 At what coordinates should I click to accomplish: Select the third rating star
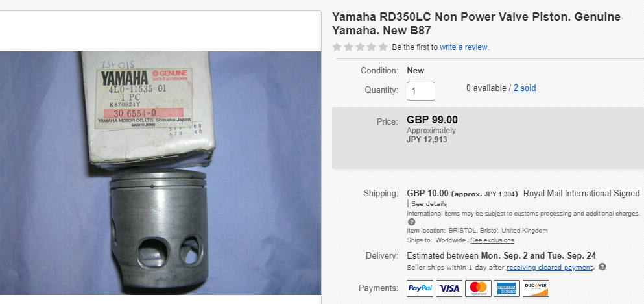[x=360, y=47]
